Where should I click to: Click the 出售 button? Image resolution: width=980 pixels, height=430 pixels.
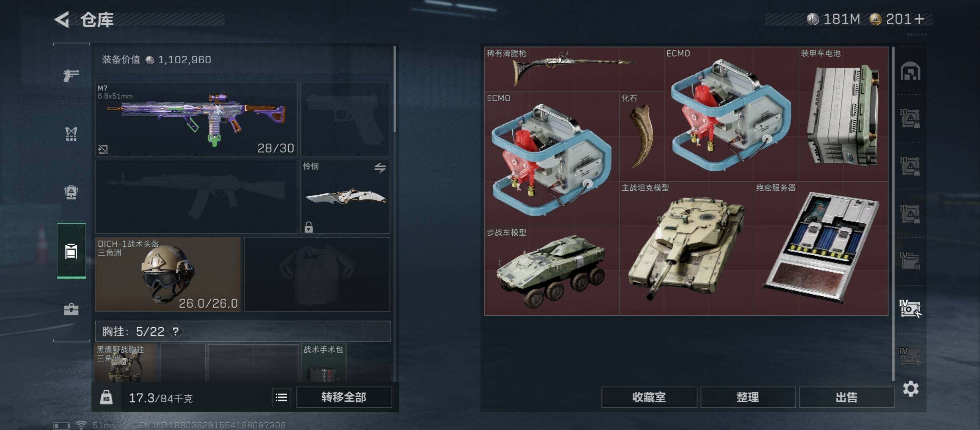pos(847,397)
